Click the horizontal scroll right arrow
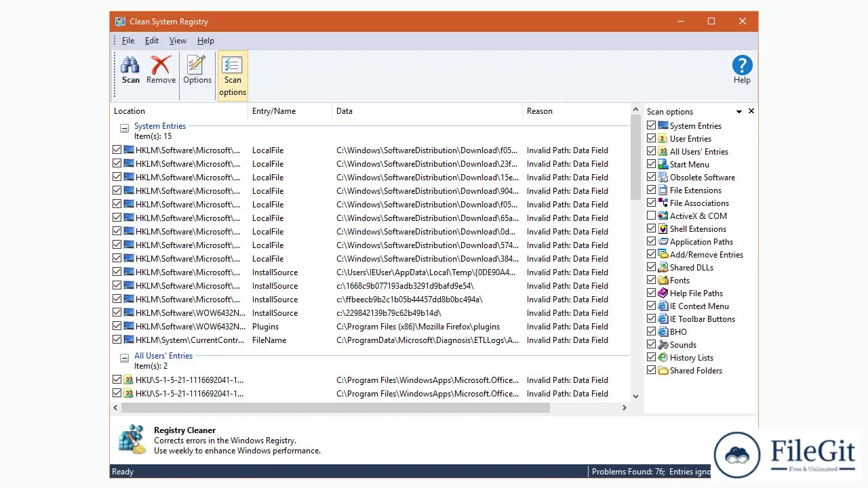The image size is (868, 488). (x=625, y=407)
